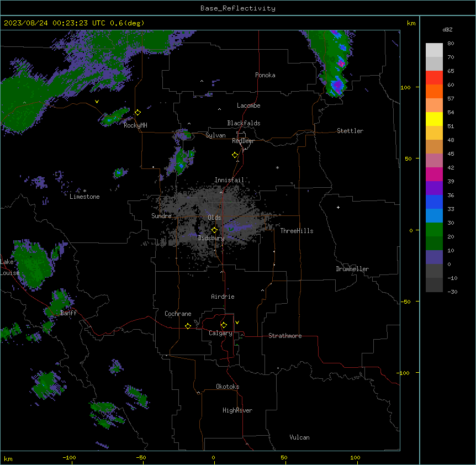Click the Stettler town label
This screenshot has height=465, width=476.
point(350,131)
